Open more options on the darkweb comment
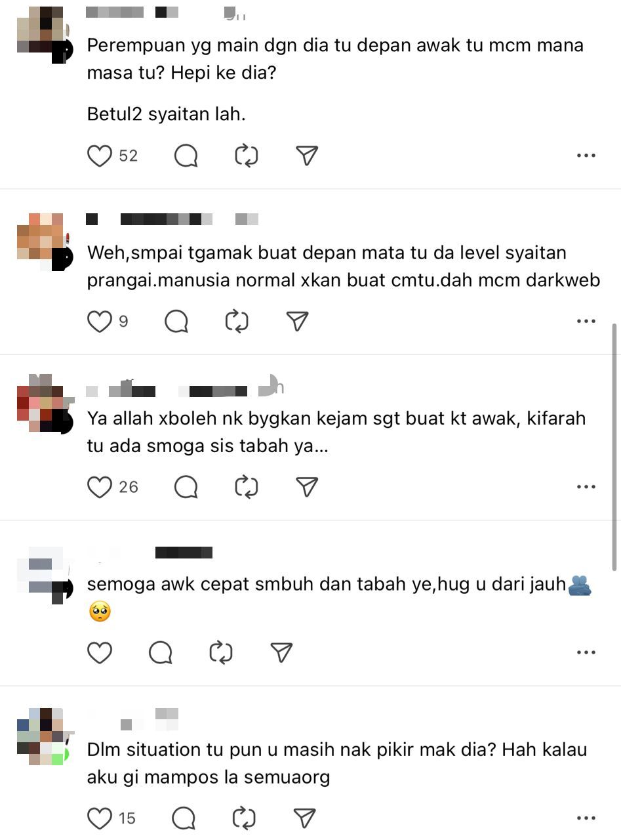Screen dimensions: 621x840 pyautogui.click(x=586, y=321)
